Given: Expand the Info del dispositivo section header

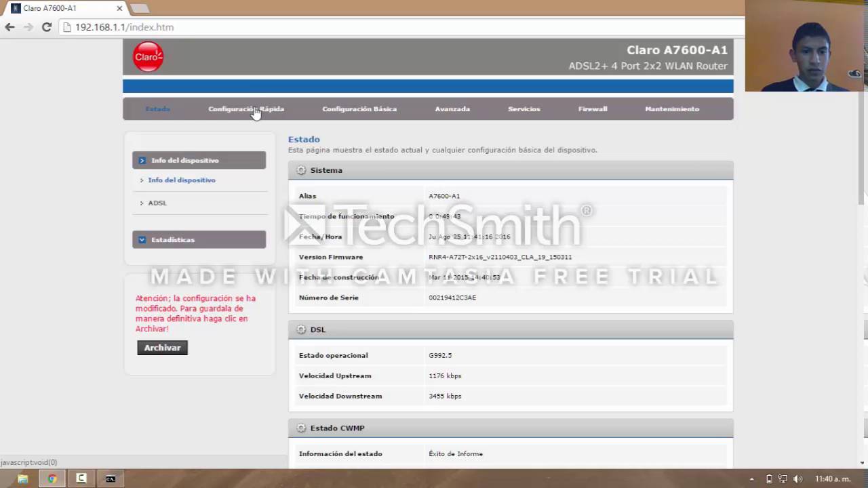Looking at the screenshot, I should click(199, 161).
